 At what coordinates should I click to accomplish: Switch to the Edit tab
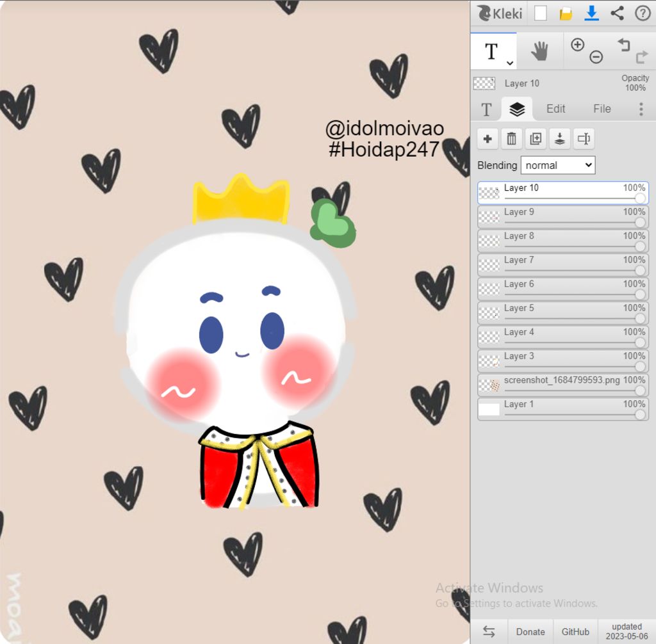[555, 109]
